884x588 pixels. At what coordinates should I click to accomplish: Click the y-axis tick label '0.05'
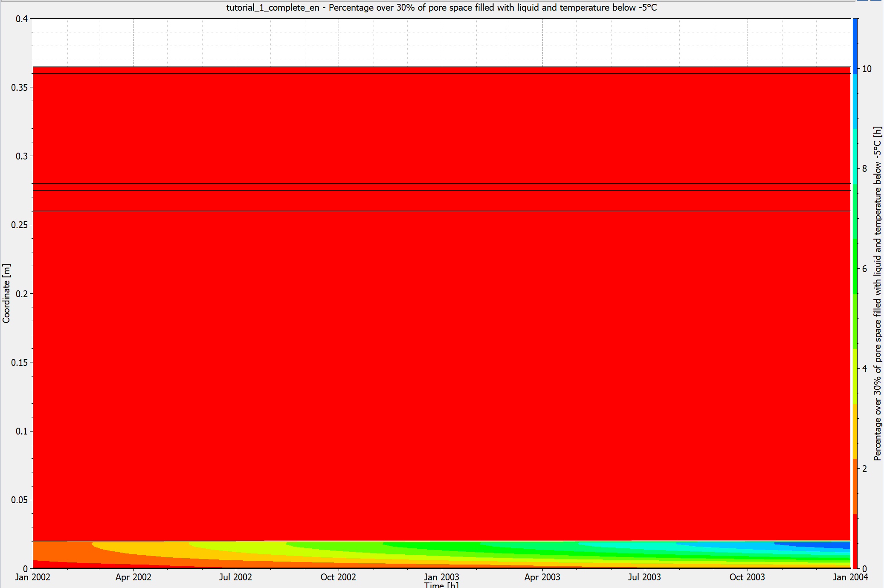coord(19,500)
